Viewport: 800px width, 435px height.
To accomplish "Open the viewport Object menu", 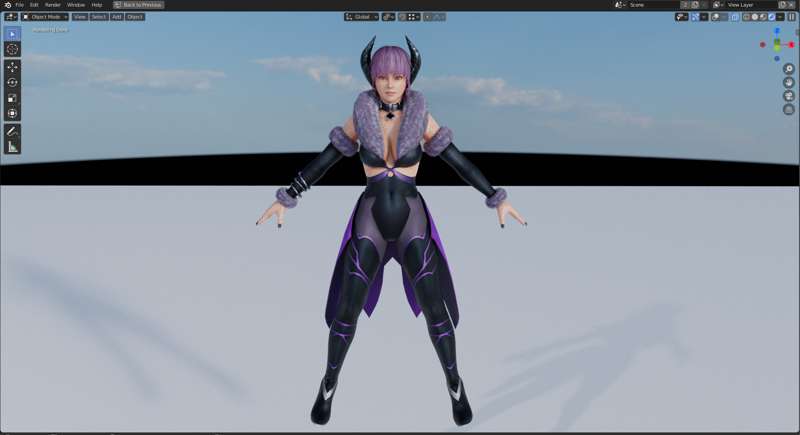I will click(x=135, y=17).
